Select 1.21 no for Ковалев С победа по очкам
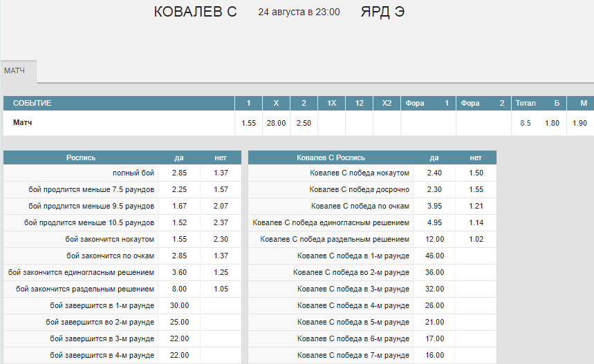The height and width of the screenshot is (364, 594). (476, 207)
